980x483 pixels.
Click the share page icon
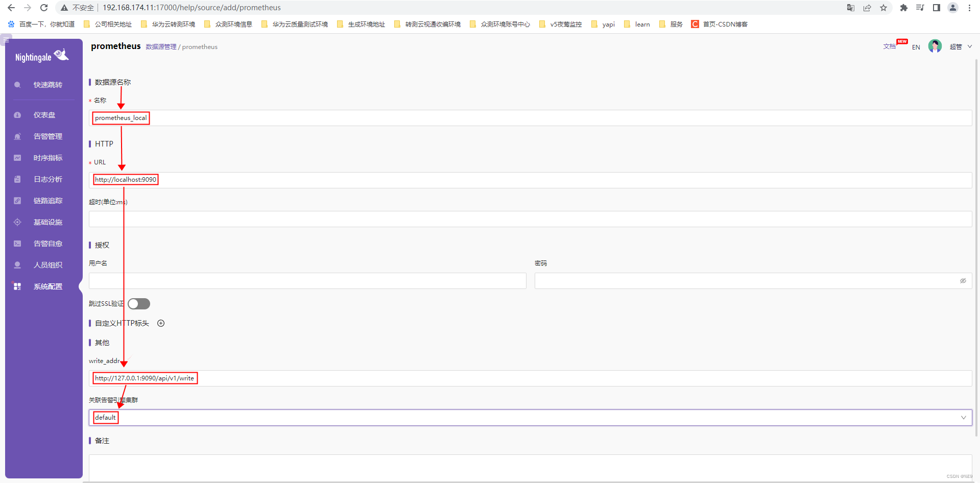(867, 8)
